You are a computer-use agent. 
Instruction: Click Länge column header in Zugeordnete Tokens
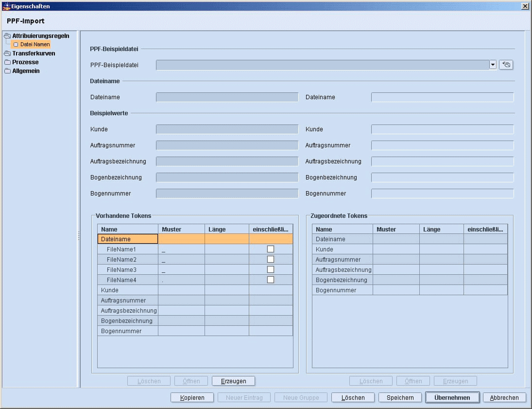coord(442,229)
